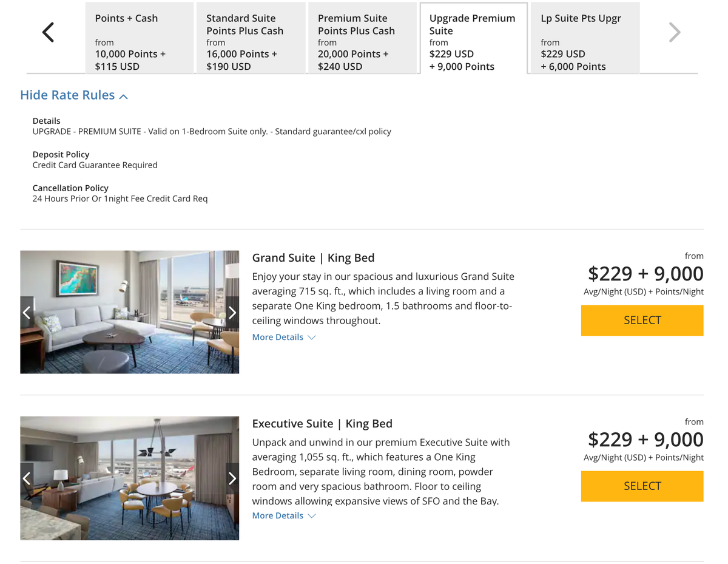
Task: Click the More Details chevron under Grand Suite
Action: click(311, 337)
